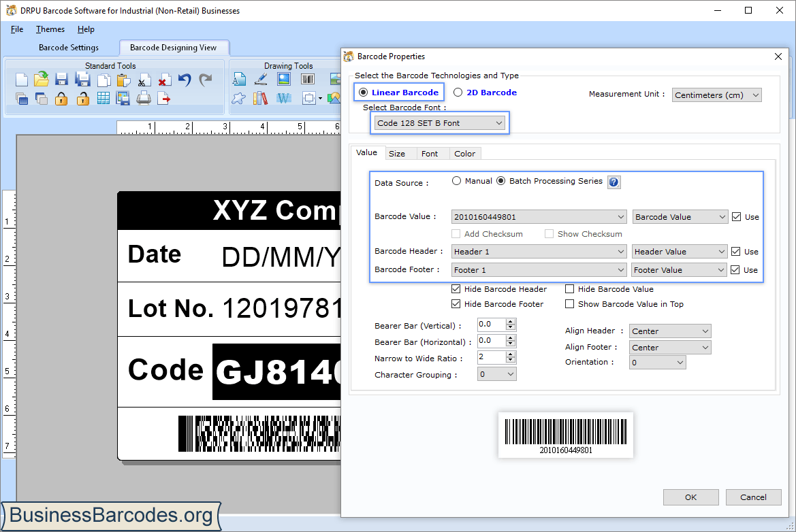Screen dimensions: 796x532
Task: Lock the selected object
Action: click(x=61, y=99)
